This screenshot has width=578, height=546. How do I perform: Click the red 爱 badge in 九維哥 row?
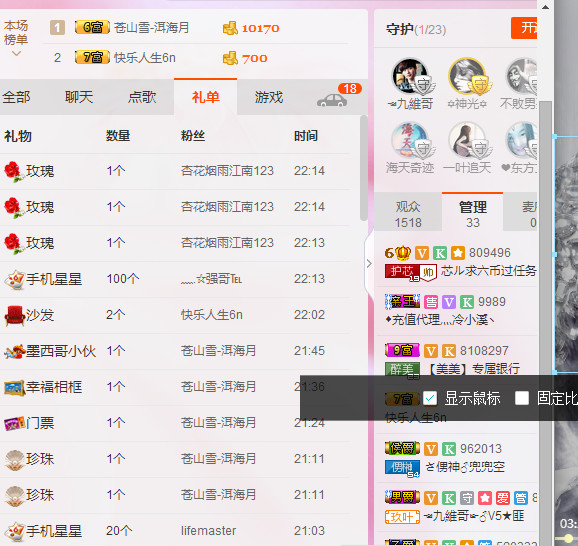pos(503,498)
